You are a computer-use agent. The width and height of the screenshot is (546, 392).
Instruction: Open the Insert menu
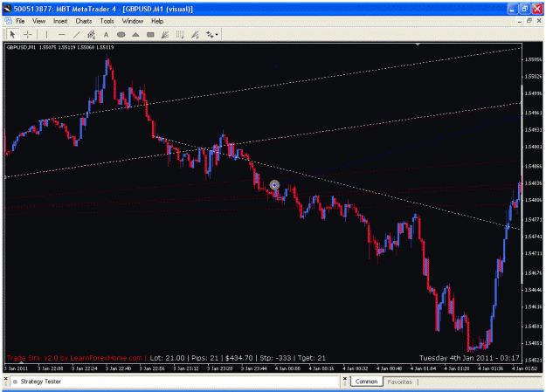(x=60, y=21)
